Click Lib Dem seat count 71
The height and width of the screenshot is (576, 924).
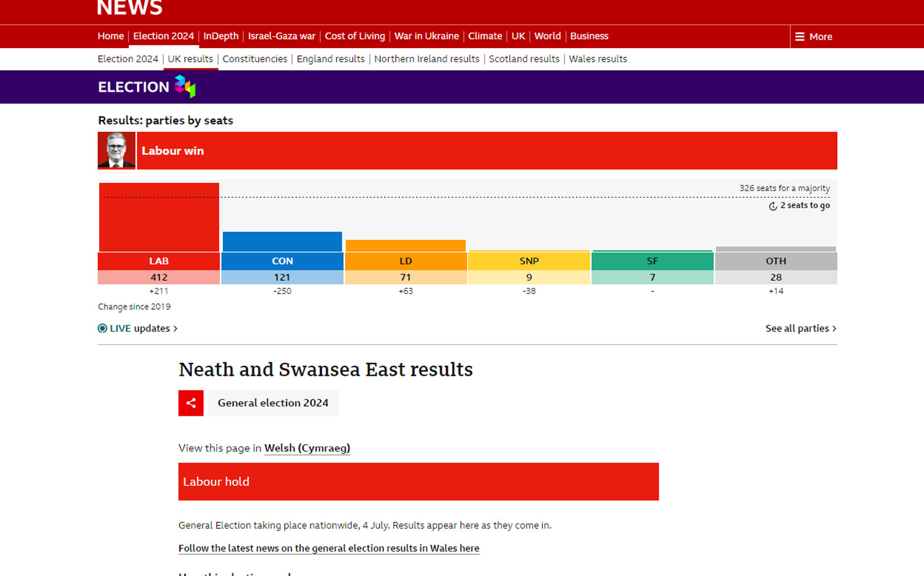[405, 277]
